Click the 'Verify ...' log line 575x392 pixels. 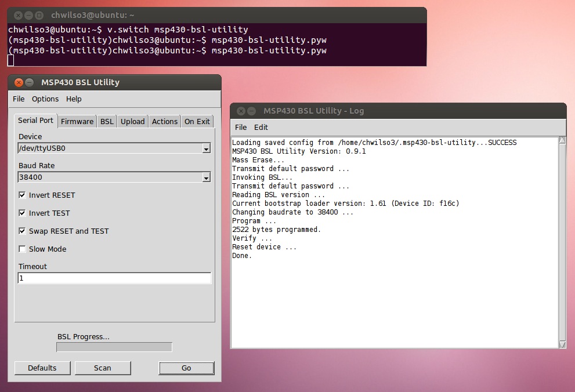[252, 238]
